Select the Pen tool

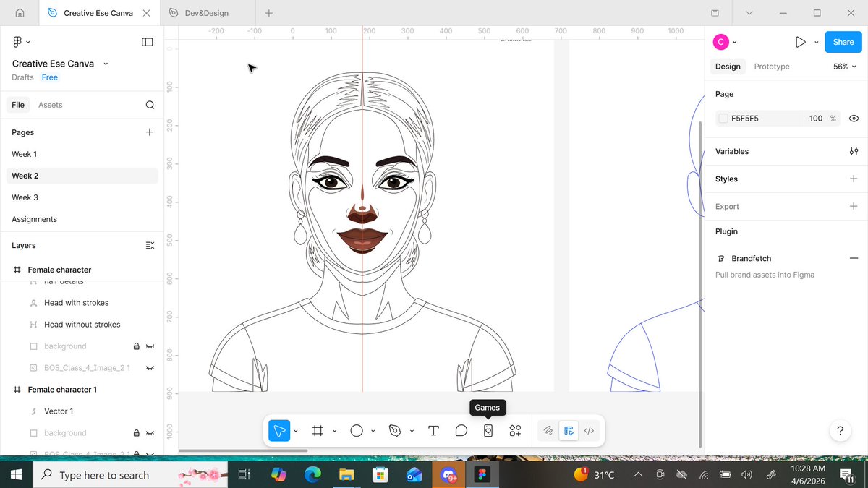click(396, 430)
